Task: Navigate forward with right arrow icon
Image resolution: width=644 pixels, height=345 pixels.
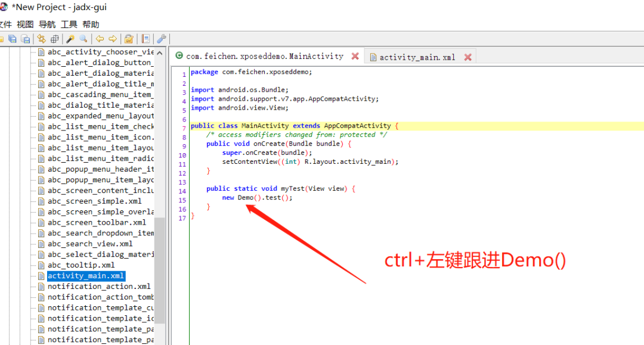Action: click(x=113, y=39)
